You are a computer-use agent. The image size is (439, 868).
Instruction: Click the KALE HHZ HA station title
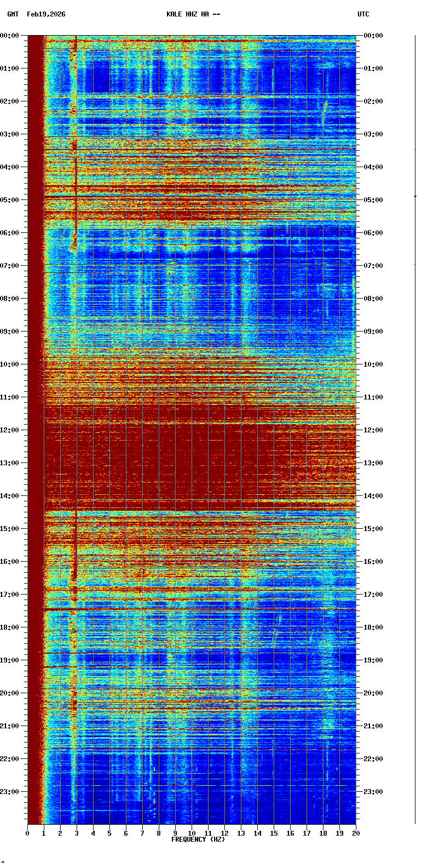193,14
